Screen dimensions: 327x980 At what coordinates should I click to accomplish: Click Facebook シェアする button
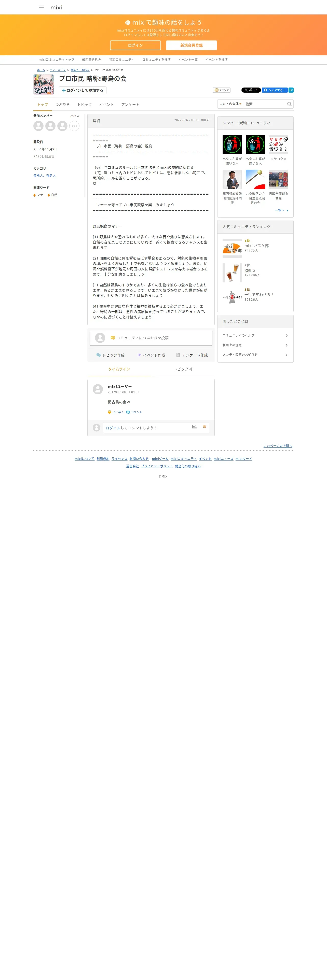click(275, 90)
